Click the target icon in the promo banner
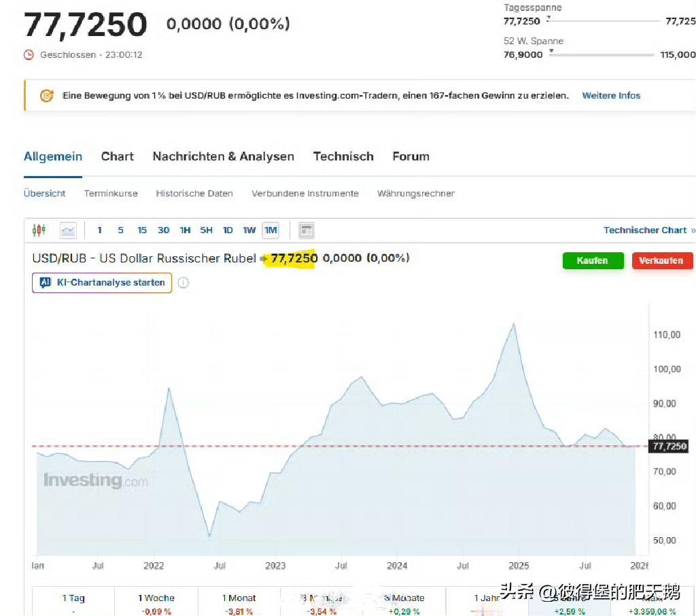696x616 pixels. 47,95
